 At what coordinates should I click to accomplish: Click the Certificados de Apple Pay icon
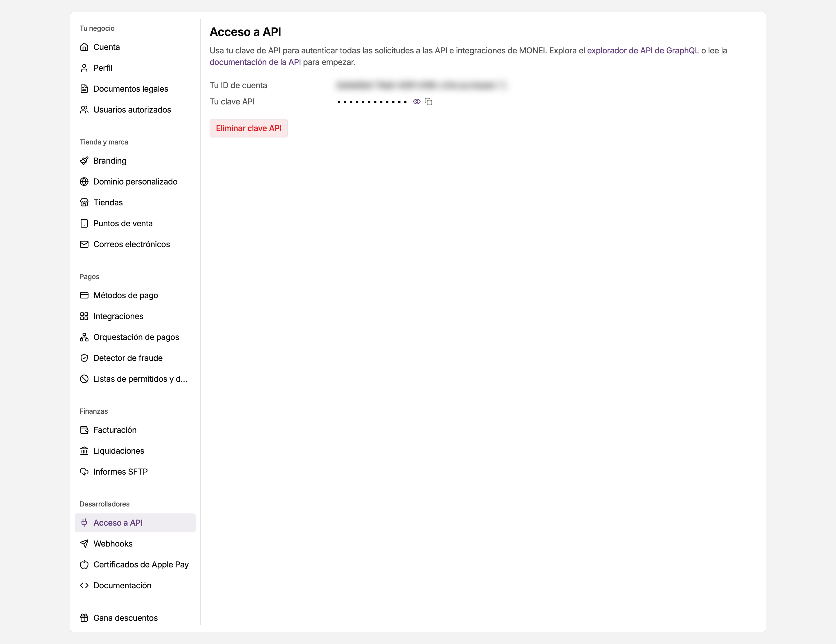click(84, 565)
